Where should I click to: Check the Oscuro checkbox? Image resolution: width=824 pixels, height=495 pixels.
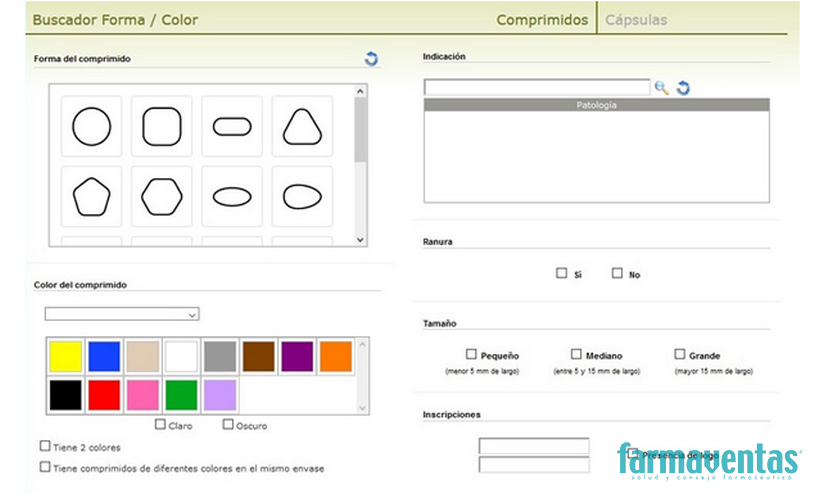pos(228,424)
